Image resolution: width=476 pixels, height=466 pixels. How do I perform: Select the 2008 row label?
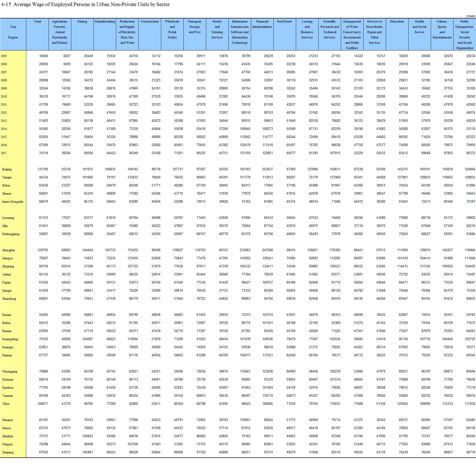[4, 80]
